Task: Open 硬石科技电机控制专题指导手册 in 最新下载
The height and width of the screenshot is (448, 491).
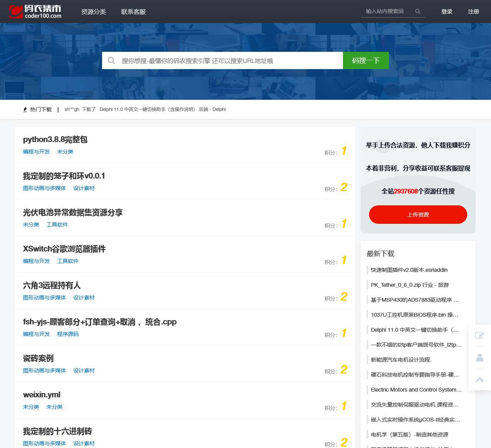Action: point(415,375)
